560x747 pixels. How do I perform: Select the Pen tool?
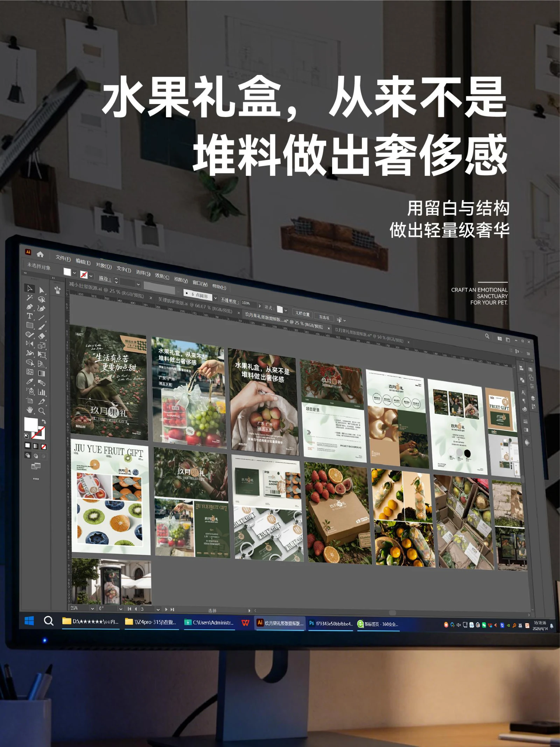(29, 307)
